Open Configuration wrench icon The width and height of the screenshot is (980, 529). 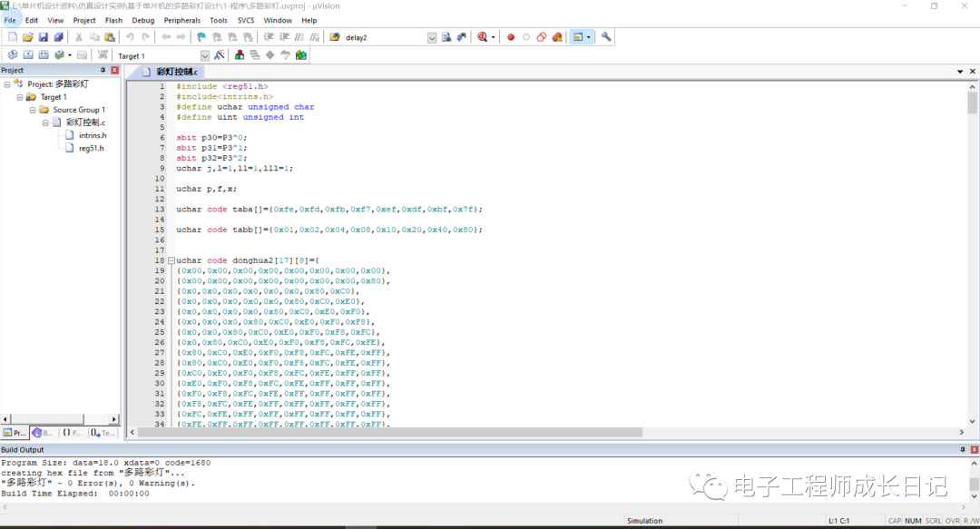point(605,37)
